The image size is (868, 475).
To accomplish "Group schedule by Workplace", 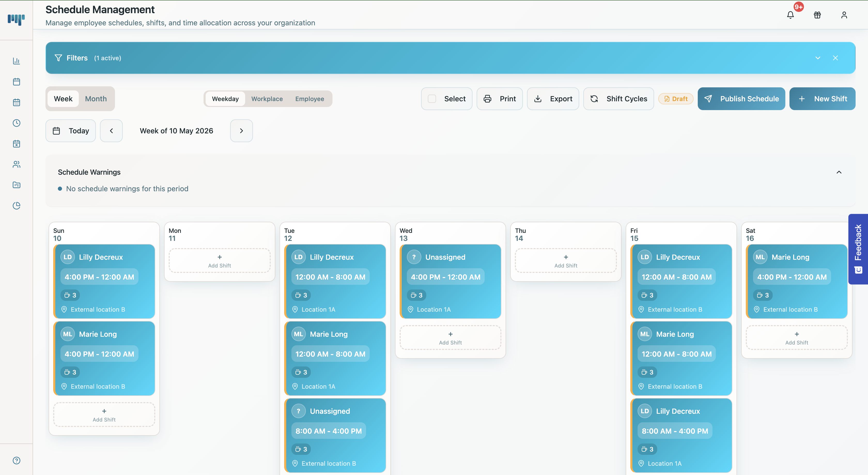I will 267,99.
